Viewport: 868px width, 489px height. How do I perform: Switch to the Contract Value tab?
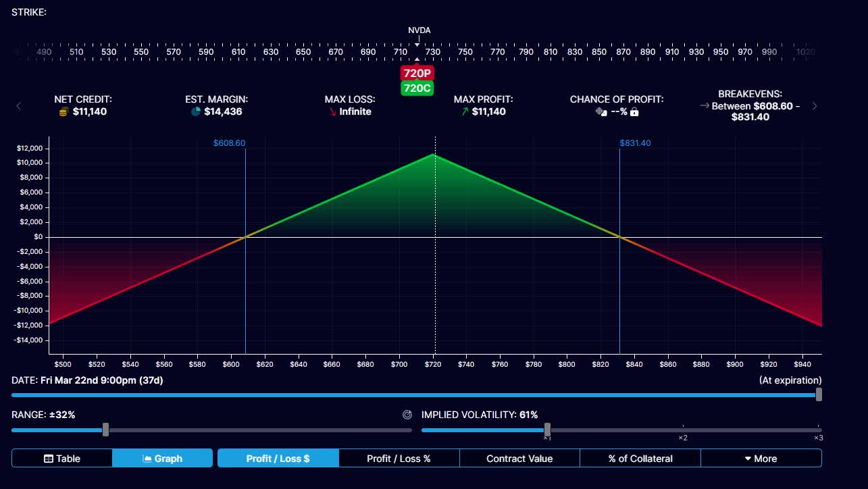(519, 459)
